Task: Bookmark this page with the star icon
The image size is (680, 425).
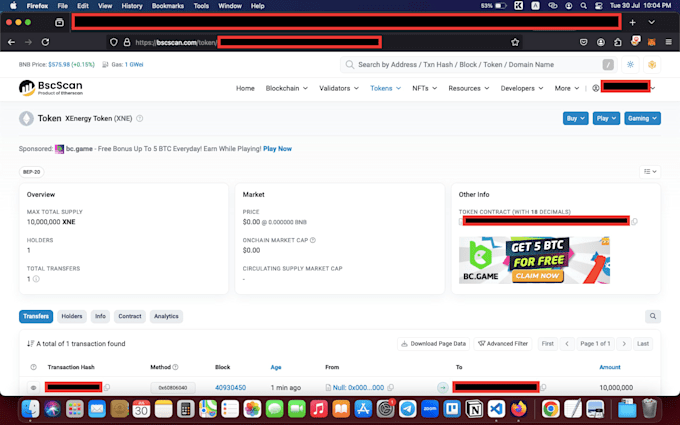Action: 515,42
